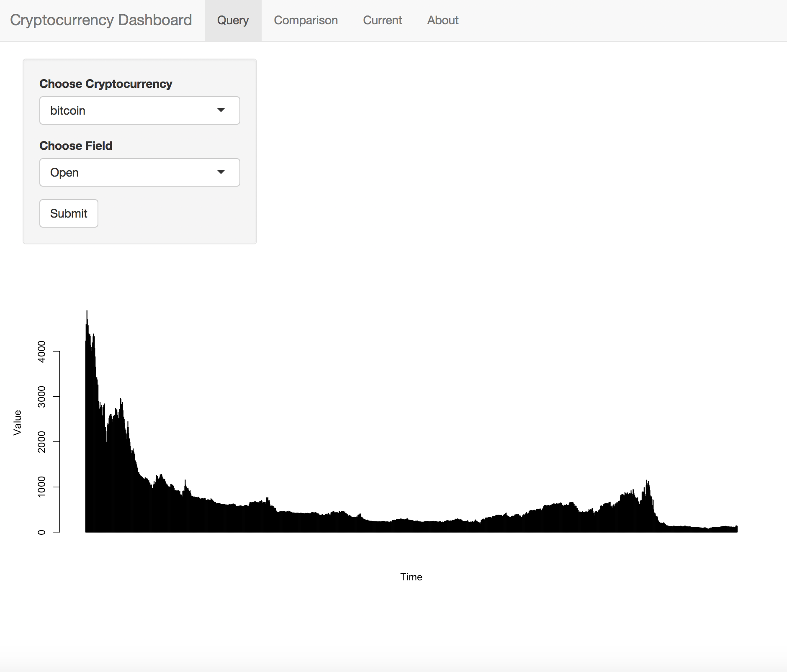Click the Choose Field label
Viewport: 787px width, 672px height.
pyautogui.click(x=76, y=146)
